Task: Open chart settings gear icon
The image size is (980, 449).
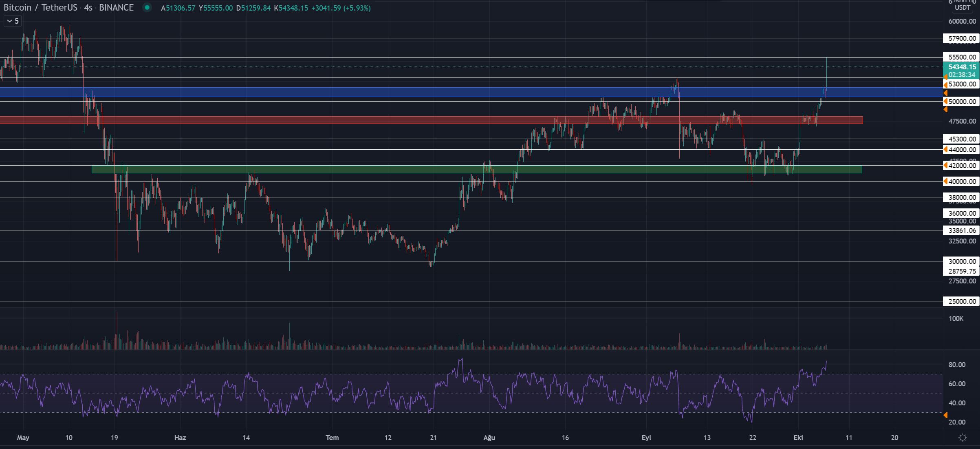Action: (x=962, y=438)
